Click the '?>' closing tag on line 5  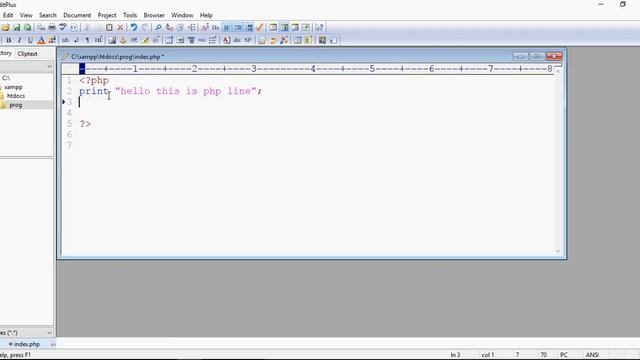click(x=85, y=124)
